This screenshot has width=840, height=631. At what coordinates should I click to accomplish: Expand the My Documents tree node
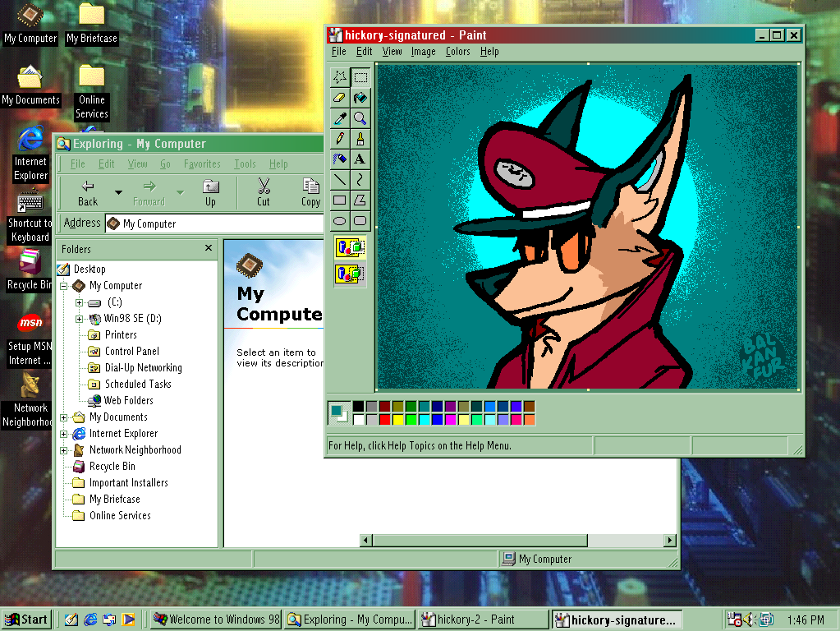[64, 417]
